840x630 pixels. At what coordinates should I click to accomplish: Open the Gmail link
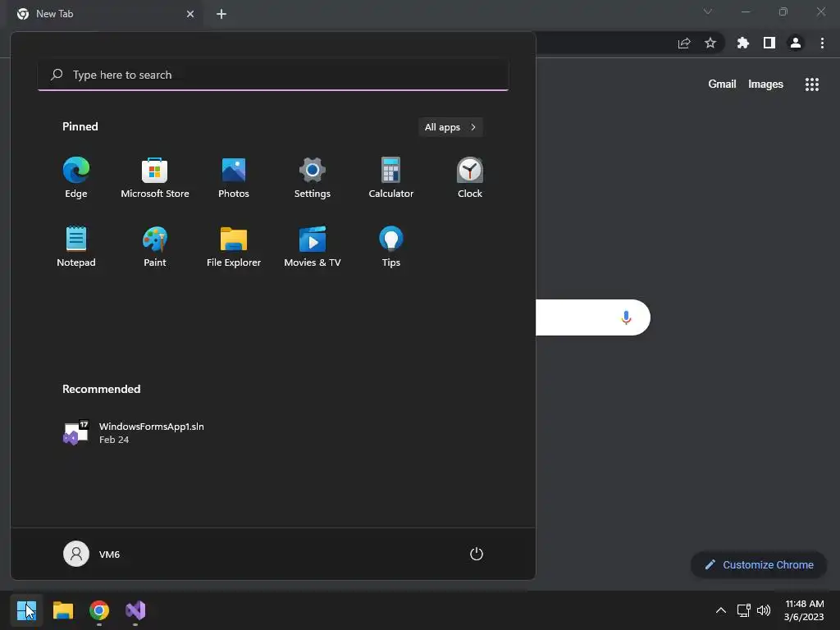722,84
